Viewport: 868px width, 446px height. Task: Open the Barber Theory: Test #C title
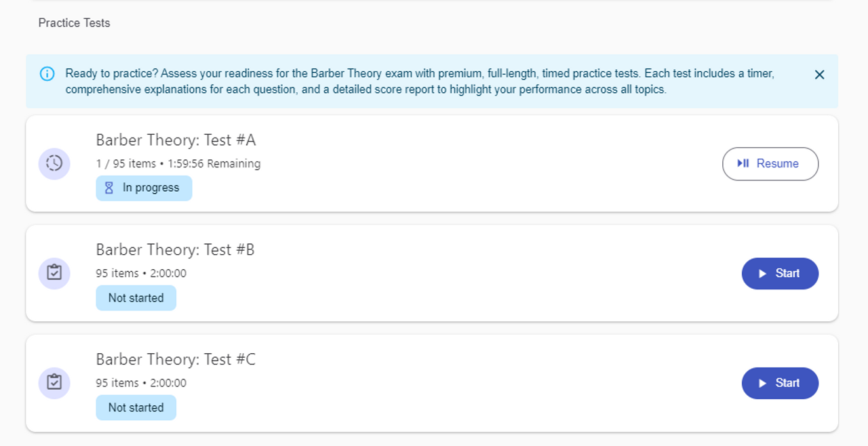coord(176,360)
